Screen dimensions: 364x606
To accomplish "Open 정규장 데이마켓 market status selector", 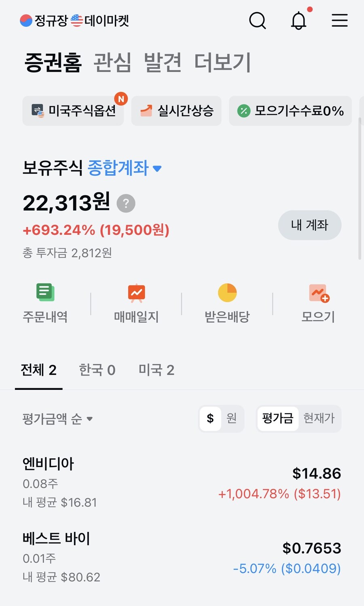I will (74, 21).
